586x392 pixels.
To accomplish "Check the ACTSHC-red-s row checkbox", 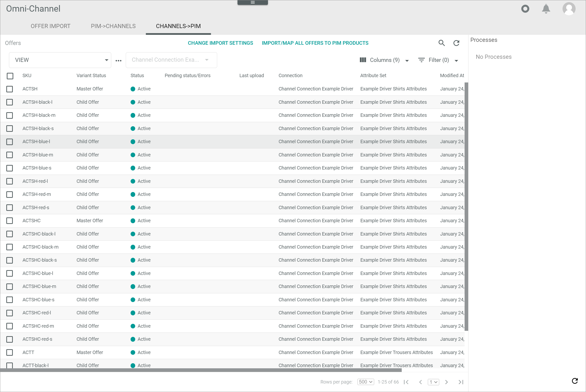I will click(9, 339).
